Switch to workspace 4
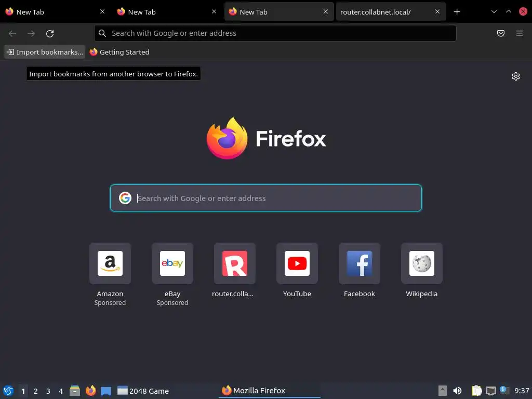The image size is (532, 399). click(61, 391)
